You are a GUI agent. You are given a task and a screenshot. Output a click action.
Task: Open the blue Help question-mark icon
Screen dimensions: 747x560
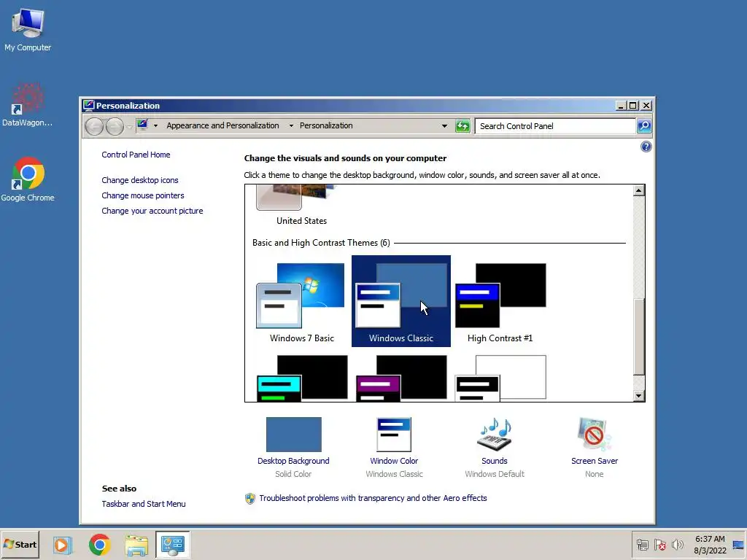pos(646,147)
